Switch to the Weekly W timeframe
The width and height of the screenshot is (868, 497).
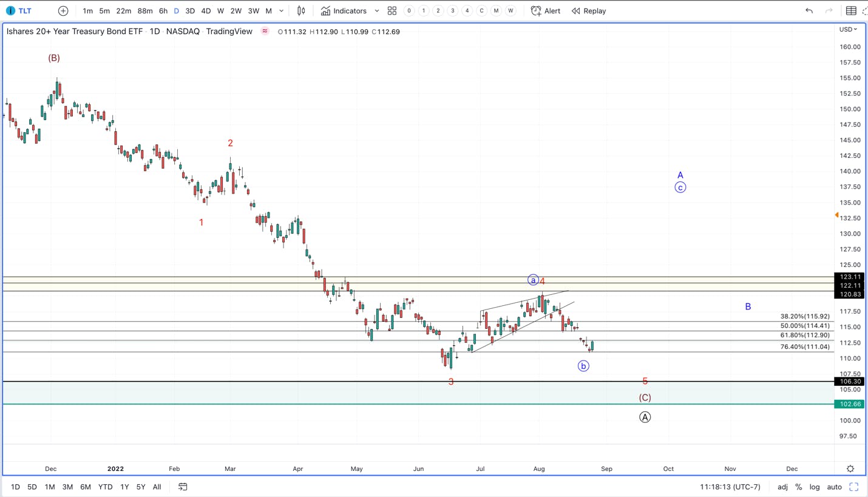pos(220,10)
